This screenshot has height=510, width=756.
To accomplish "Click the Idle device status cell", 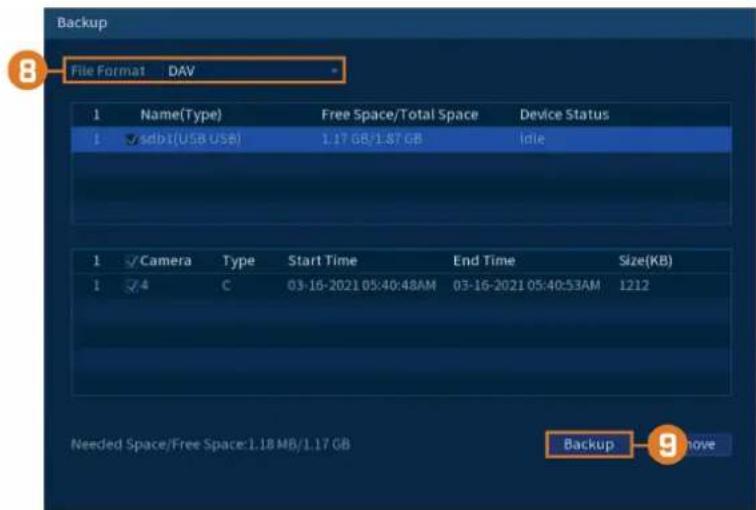I will click(532, 139).
